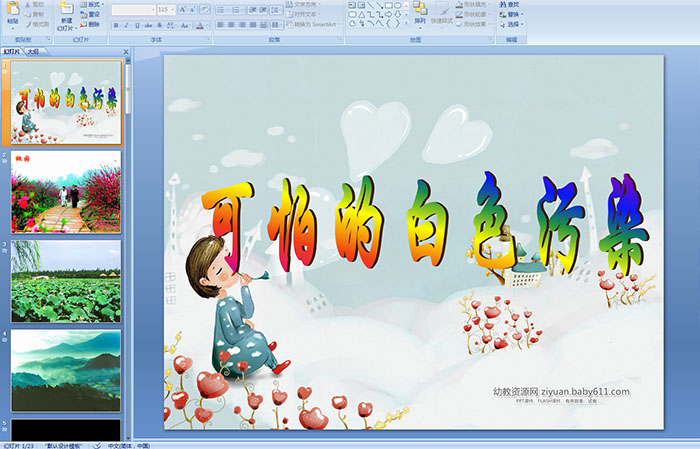Toggle Strikethrough formatting
700x449 pixels.
[x=148, y=25]
